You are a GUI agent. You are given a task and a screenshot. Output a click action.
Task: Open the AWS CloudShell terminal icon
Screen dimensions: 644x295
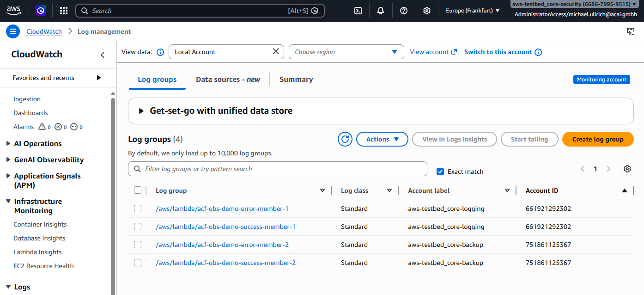click(358, 11)
